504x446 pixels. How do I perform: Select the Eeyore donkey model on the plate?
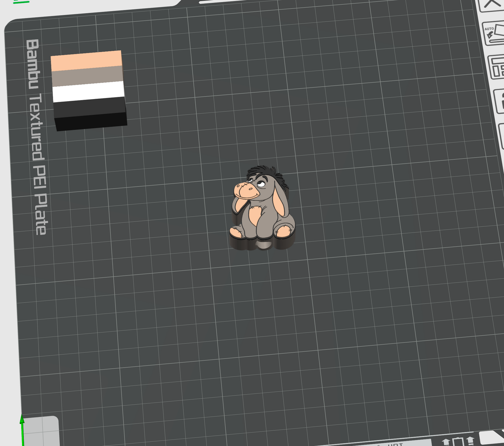(x=263, y=208)
